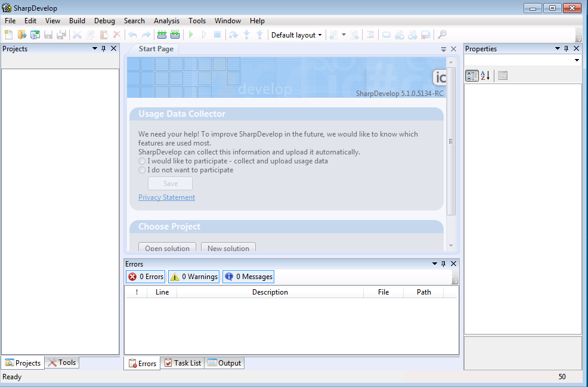Click the Open solution button
The width and height of the screenshot is (588, 387).
[167, 247]
